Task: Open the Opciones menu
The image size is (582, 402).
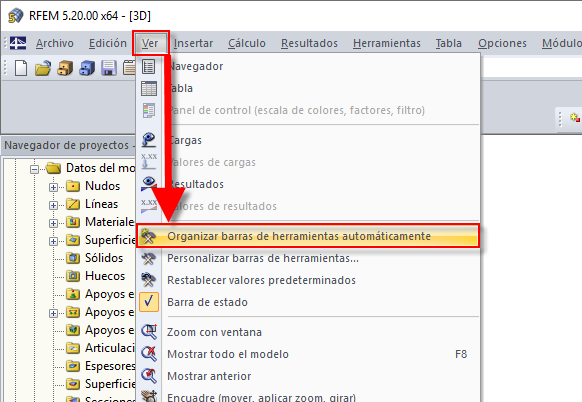Action: 502,43
